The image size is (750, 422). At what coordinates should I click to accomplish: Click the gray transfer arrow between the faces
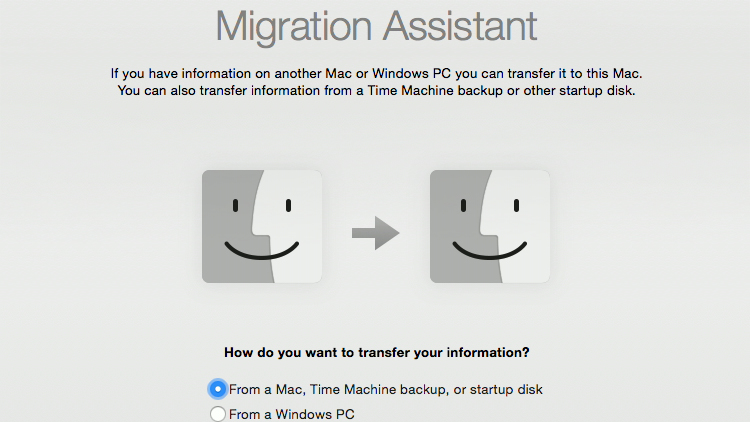(x=375, y=233)
